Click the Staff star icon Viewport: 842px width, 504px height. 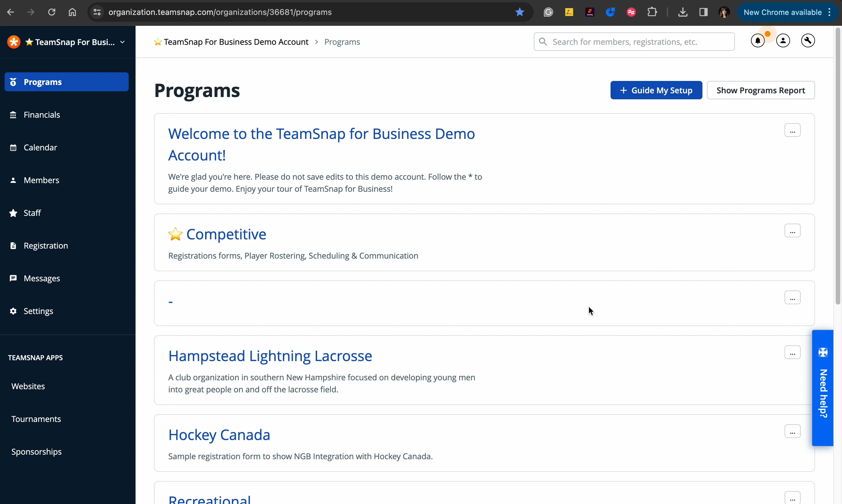point(13,213)
